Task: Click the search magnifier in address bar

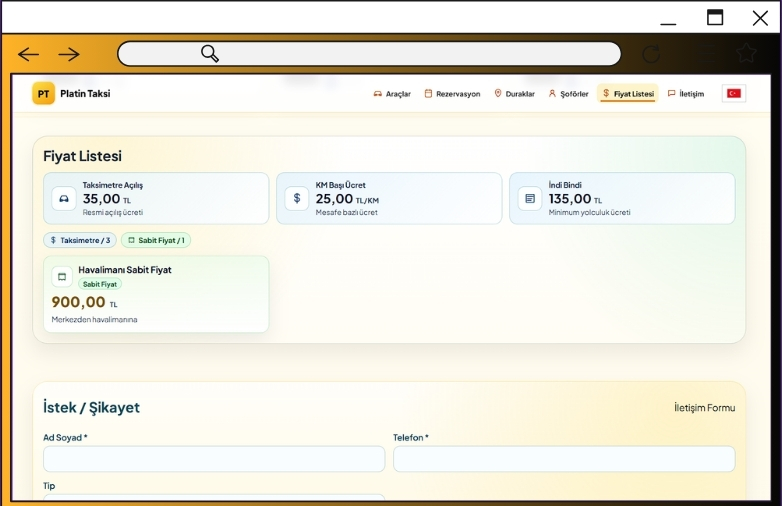Action: 210,54
